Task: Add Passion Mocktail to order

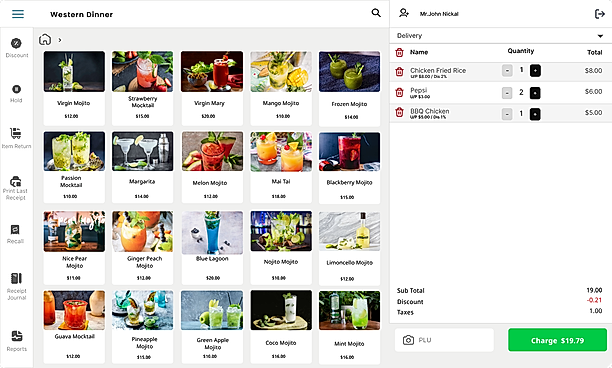Action: point(74,167)
